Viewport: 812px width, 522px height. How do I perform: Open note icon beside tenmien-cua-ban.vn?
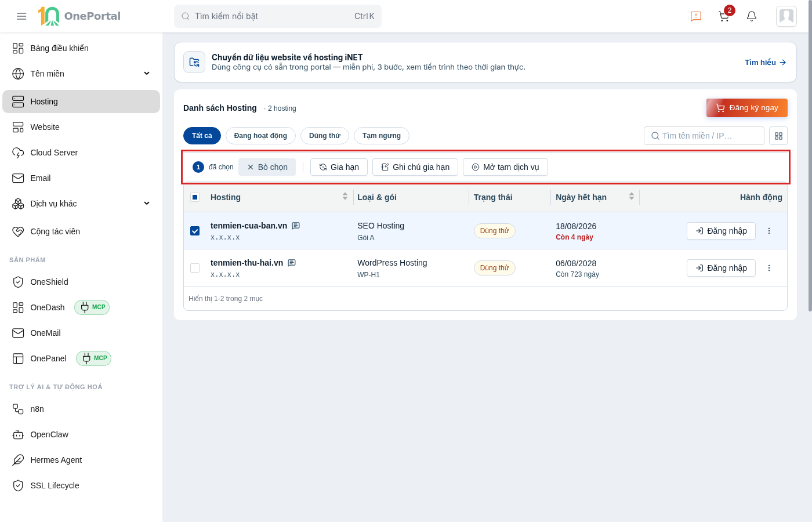296,226
